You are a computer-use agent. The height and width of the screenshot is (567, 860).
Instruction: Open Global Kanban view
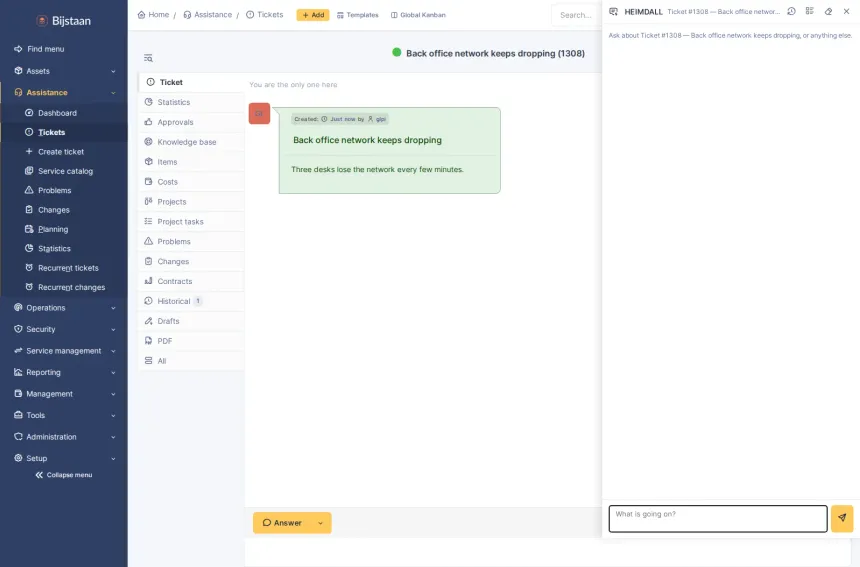(418, 15)
